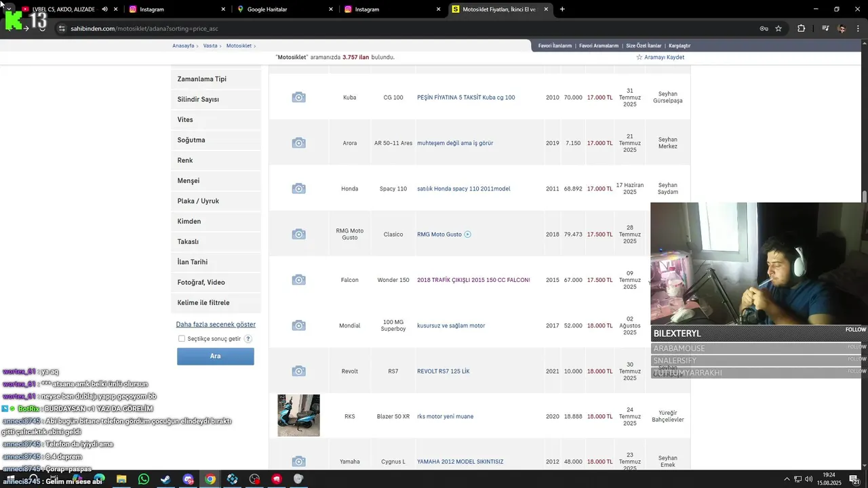Click the Chrome icon in the taskbar
The width and height of the screenshot is (868, 488).
pos(210,479)
